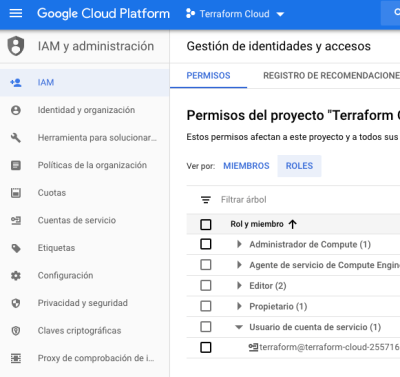
Task: Click the IAM add-person icon
Action: [x=16, y=82]
